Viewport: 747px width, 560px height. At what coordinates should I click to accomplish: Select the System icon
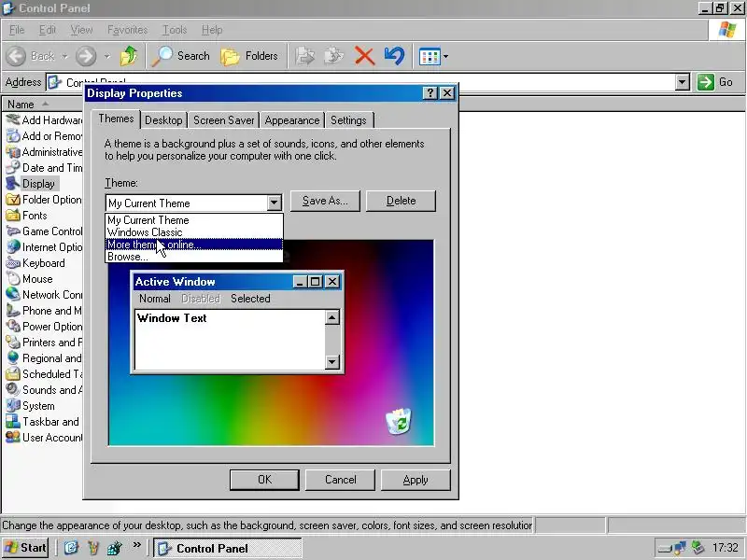pyautogui.click(x=13, y=406)
